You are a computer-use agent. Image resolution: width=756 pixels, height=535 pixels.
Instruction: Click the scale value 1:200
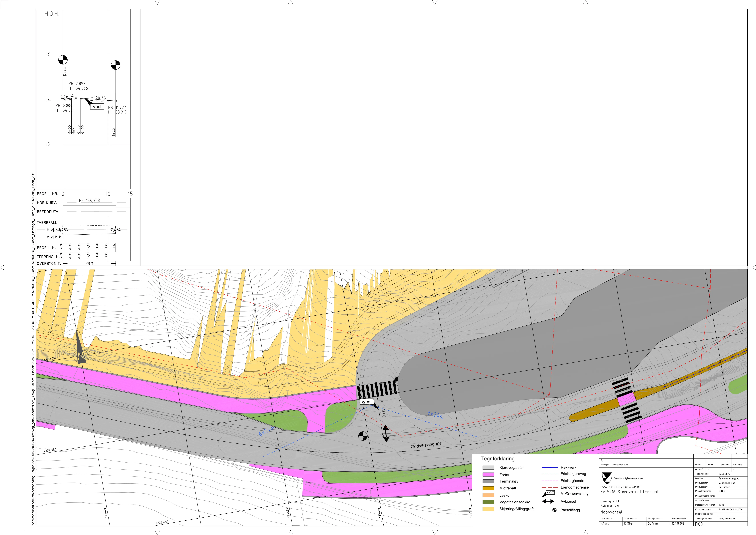pos(721,505)
